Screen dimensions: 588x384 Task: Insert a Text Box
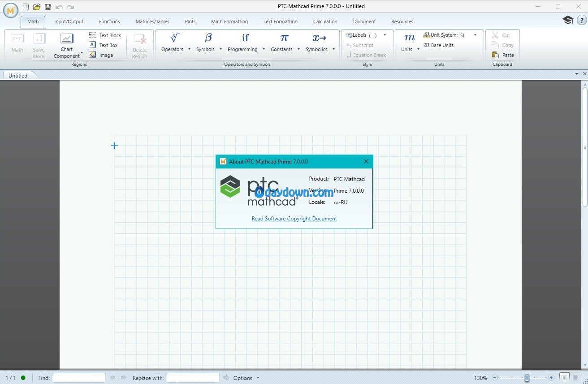tap(104, 45)
